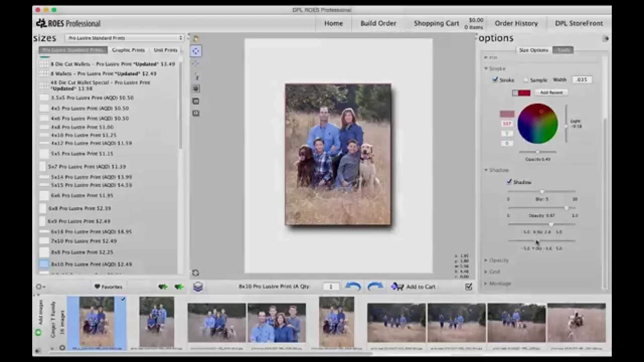Click the stroke Width input field
Image resolution: width=644 pixels, height=362 pixels.
pos(582,80)
